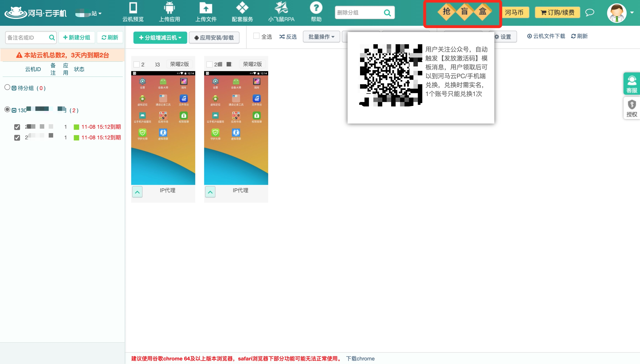Expand panel under first phone with up chevron
The height and width of the screenshot is (364, 640).
(x=137, y=192)
